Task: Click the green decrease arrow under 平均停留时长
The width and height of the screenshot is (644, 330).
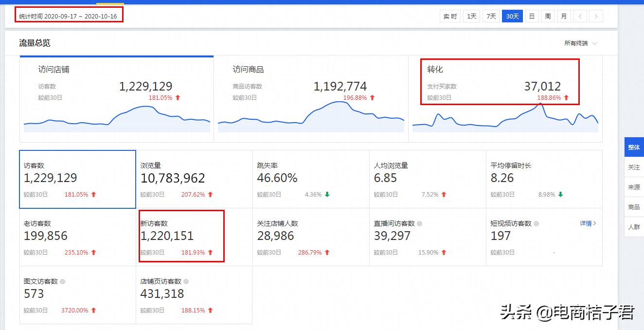Action: [x=561, y=194]
